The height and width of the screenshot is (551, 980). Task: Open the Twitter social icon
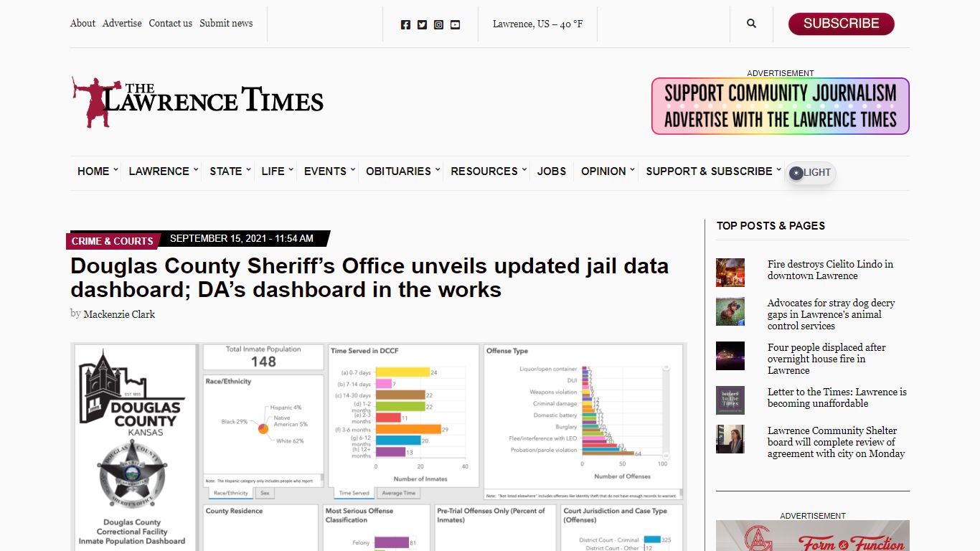tap(422, 24)
